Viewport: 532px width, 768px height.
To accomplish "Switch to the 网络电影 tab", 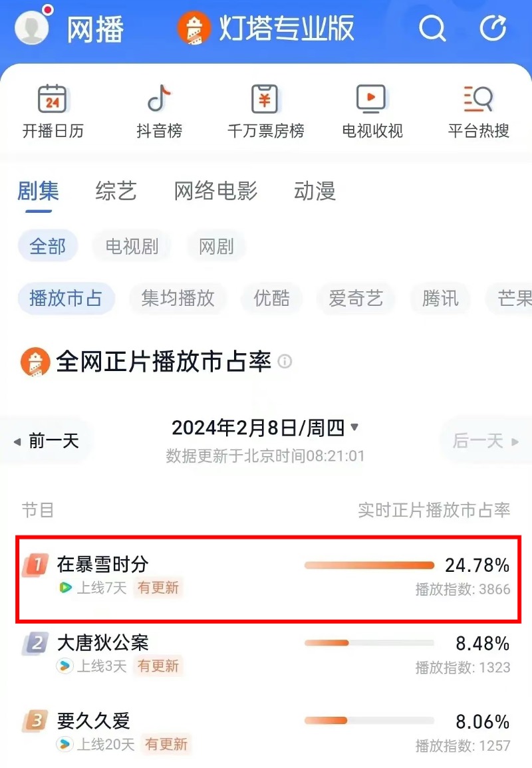I will 215,192.
